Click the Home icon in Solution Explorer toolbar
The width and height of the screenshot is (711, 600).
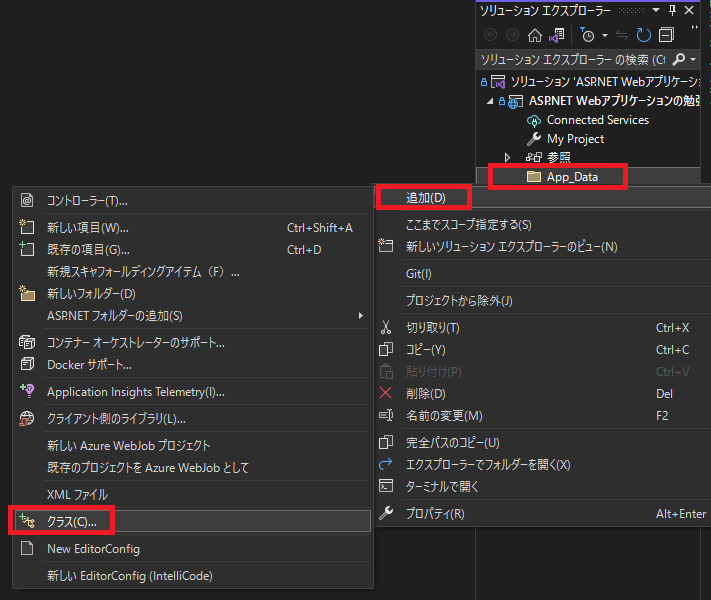(x=535, y=35)
